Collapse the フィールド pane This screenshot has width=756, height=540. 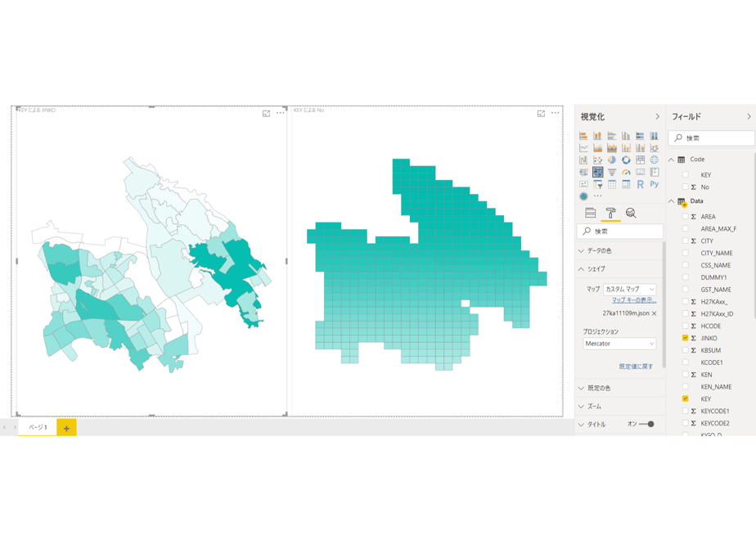click(x=749, y=117)
